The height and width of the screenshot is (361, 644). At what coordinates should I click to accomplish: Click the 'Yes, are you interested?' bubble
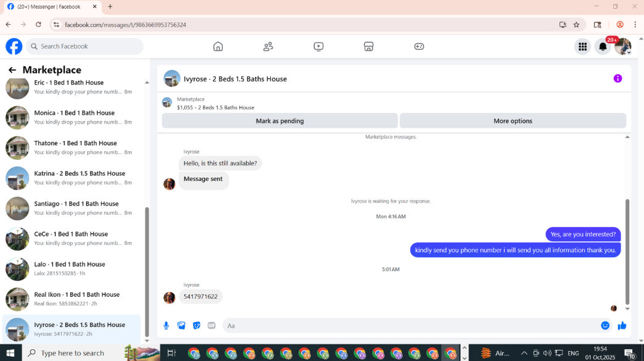(x=583, y=234)
